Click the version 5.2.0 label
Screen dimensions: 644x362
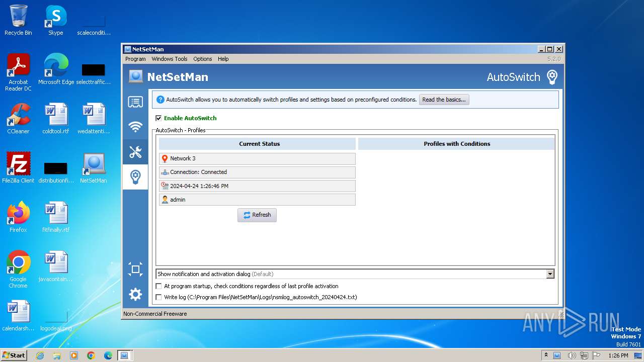tap(553, 59)
